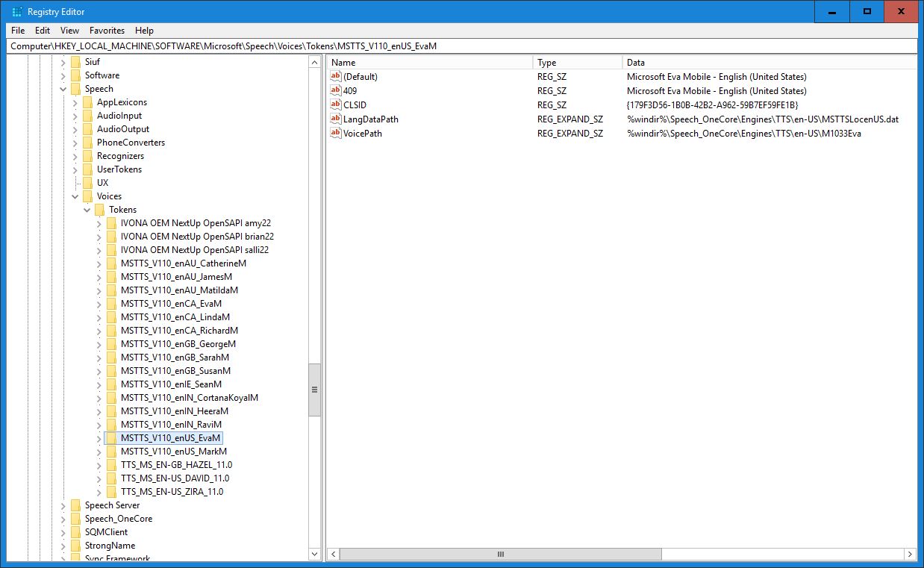Expand the IVONA brian22 key
Image resolution: width=924 pixels, height=568 pixels.
(x=99, y=237)
